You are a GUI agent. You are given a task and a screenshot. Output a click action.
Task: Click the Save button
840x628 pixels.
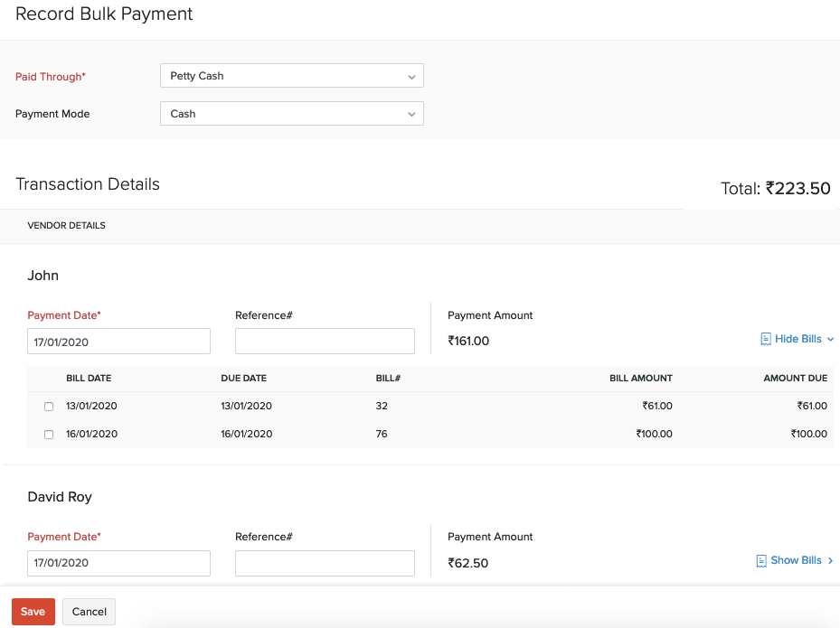pyautogui.click(x=33, y=611)
